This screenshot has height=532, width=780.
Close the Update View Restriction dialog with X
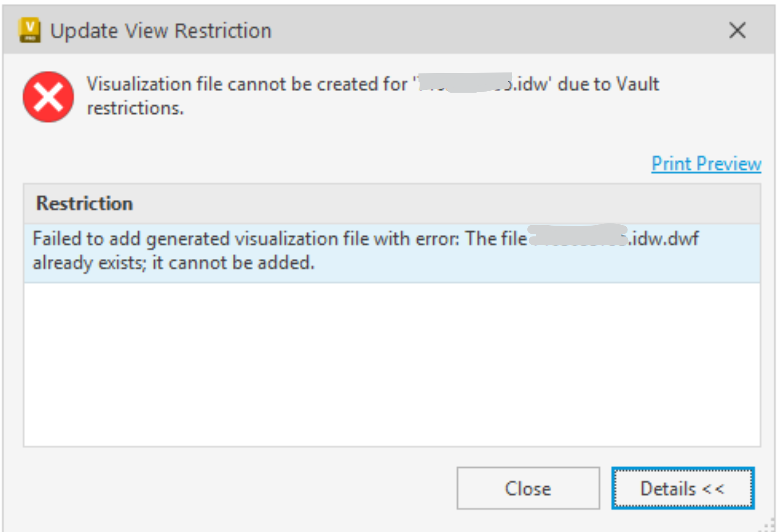[737, 30]
